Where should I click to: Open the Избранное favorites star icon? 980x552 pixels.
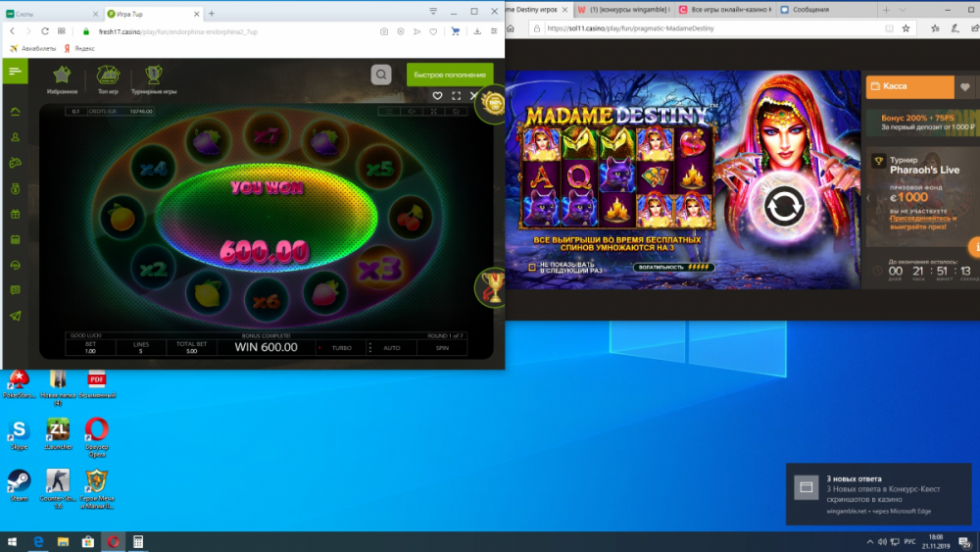coord(61,75)
